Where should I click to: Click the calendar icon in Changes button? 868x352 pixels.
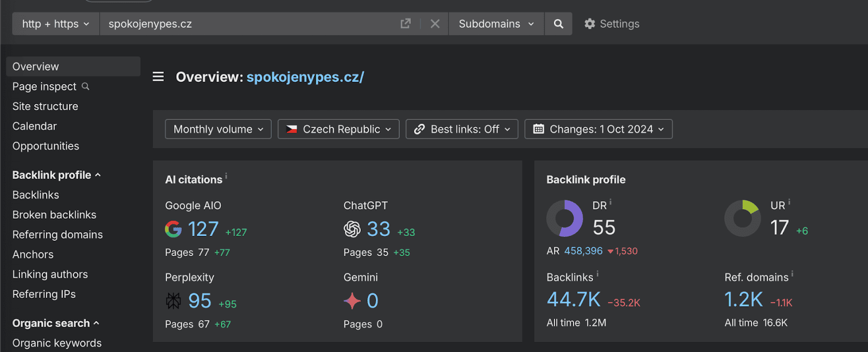(x=539, y=129)
